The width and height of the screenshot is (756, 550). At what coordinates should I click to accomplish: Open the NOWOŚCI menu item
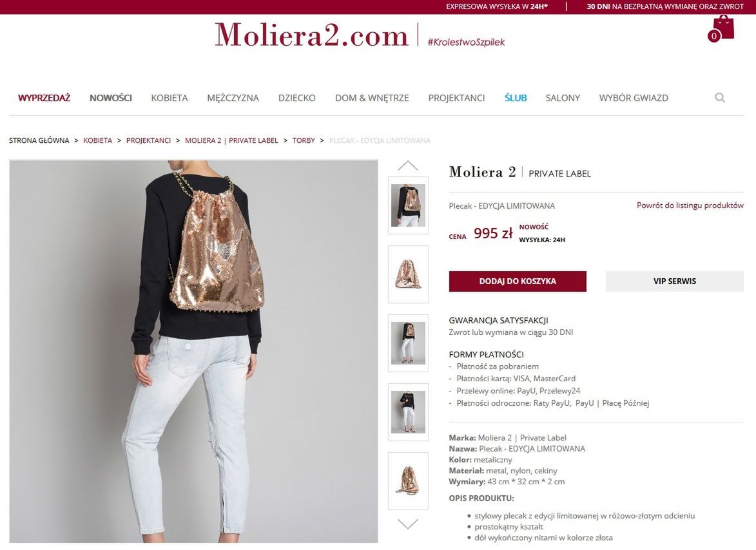pos(110,98)
